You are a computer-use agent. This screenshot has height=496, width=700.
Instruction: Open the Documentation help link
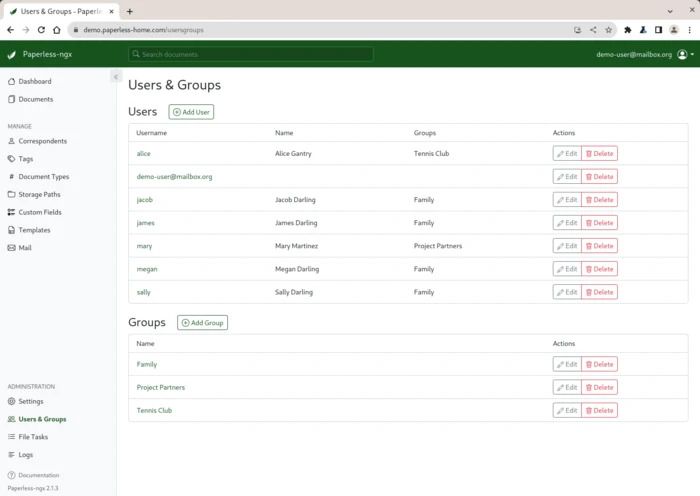[x=33, y=475]
